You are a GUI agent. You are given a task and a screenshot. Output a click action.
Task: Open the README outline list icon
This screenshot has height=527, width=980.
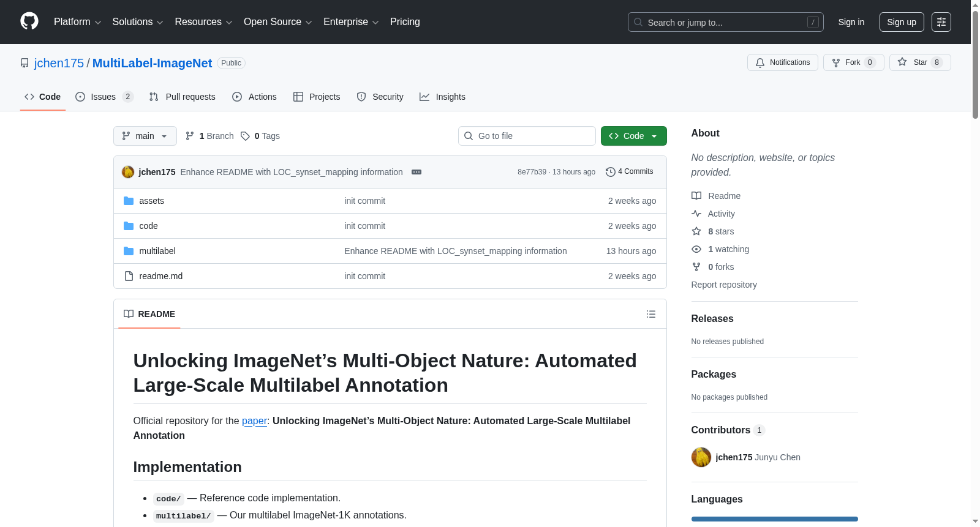[651, 314]
